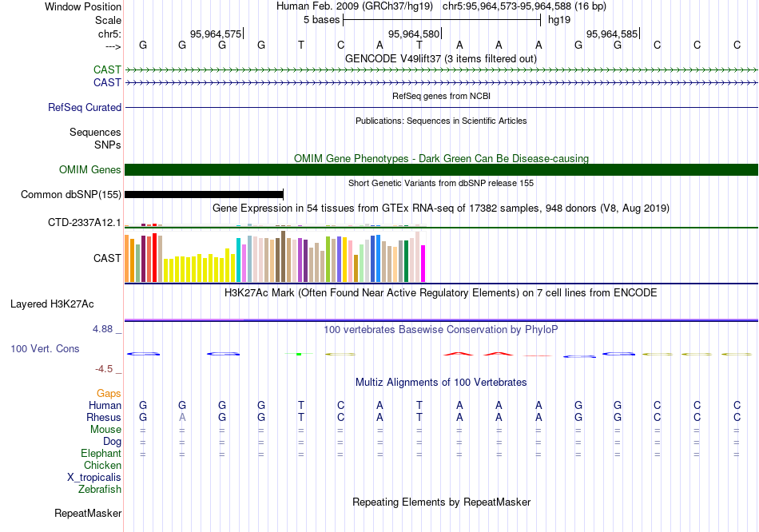
Task: Click the gray mismatched A in Rhesus row
Action: [182, 417]
